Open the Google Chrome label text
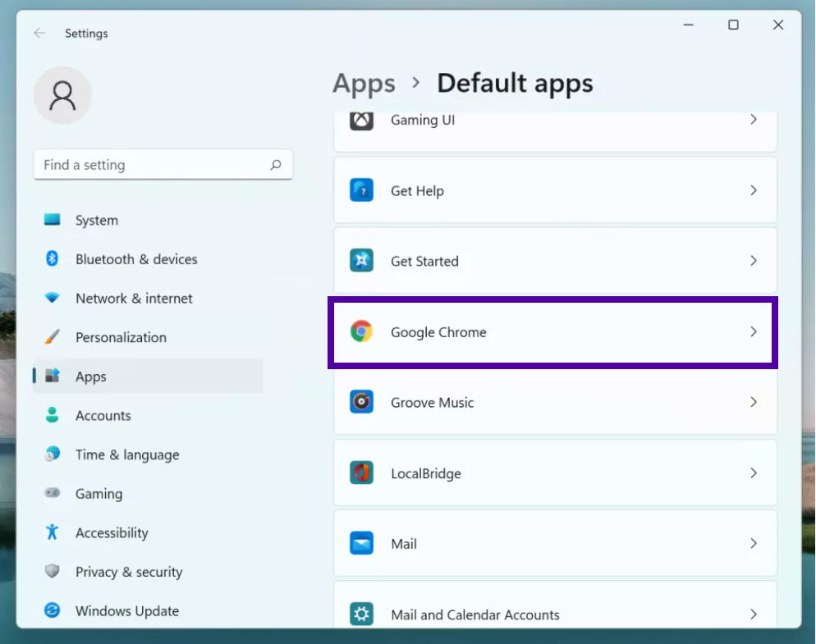This screenshot has width=816, height=644. (438, 332)
